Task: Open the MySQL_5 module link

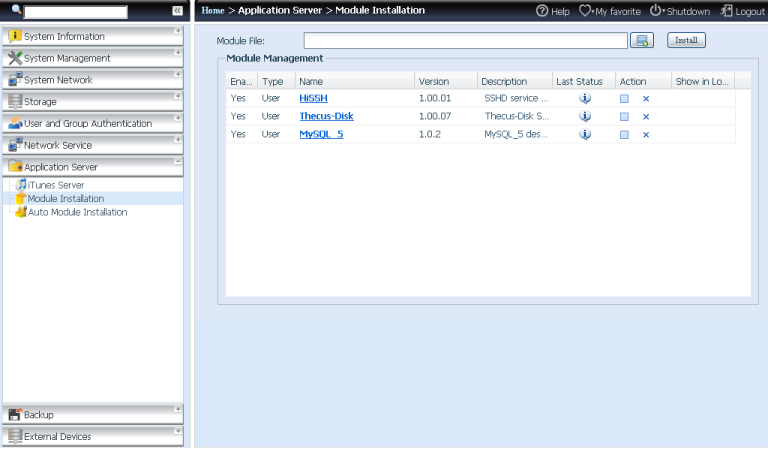Action: [x=321, y=134]
